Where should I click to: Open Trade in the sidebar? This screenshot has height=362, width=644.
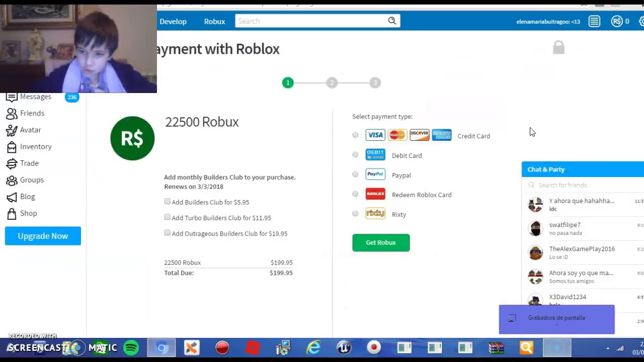tap(29, 163)
